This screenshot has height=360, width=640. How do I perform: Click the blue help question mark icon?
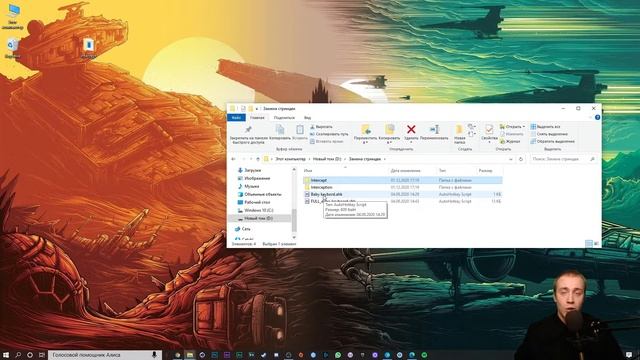[597, 118]
